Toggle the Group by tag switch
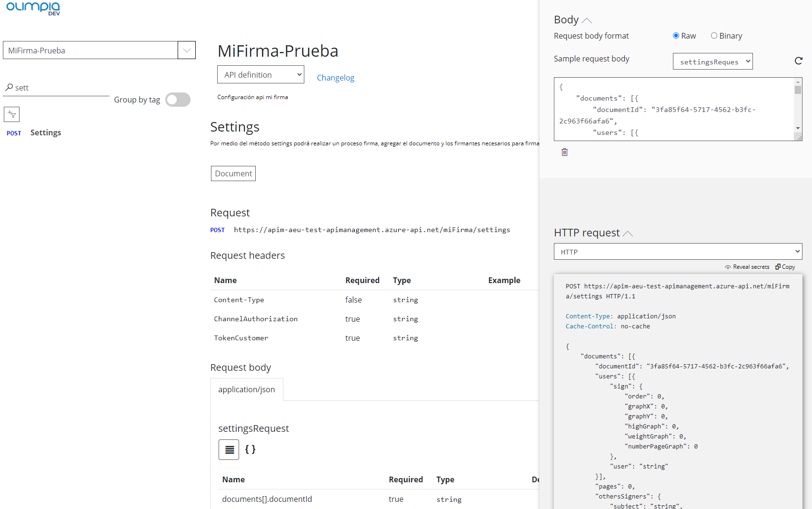The width and height of the screenshot is (812, 509). tap(178, 100)
